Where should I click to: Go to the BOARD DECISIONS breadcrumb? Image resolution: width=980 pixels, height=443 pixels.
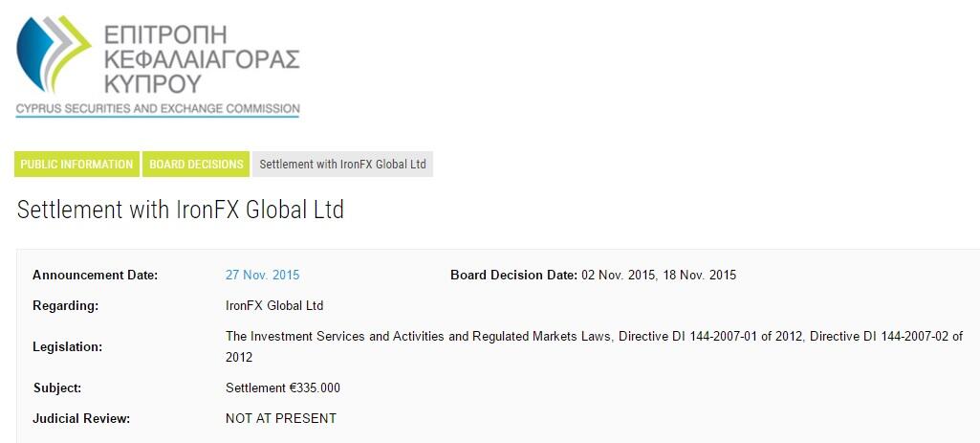(196, 164)
